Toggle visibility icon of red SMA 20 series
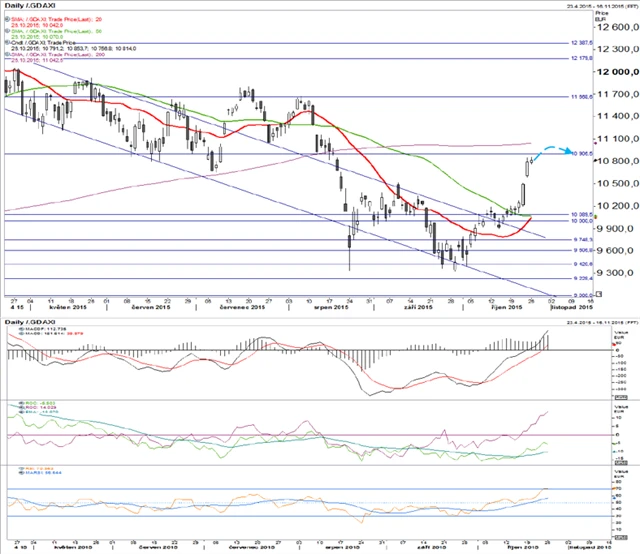 7,19
